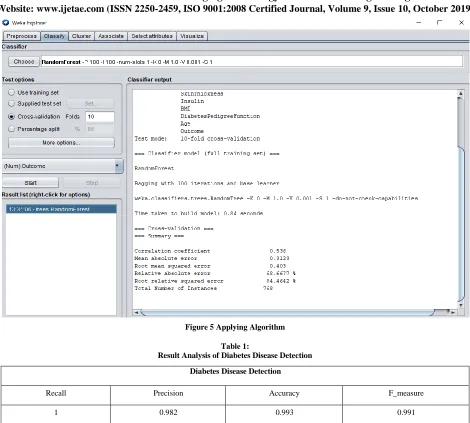Switch to the Visualize tab
This screenshot has width=470, height=423.
point(192,36)
